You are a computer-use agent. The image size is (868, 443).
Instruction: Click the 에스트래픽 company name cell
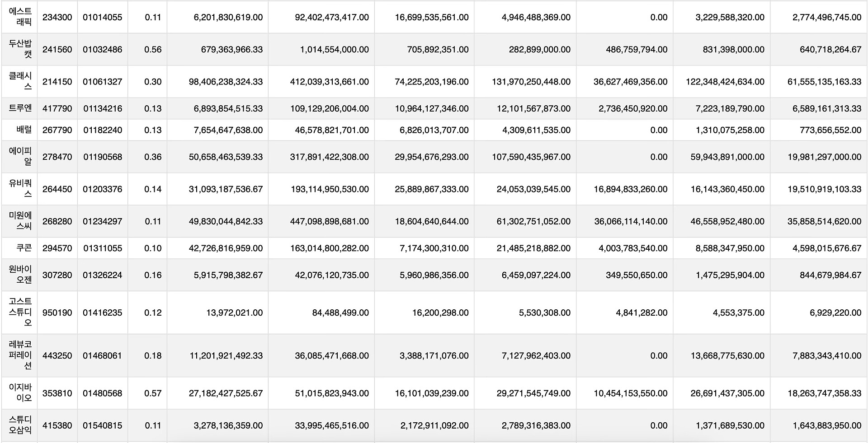20,17
